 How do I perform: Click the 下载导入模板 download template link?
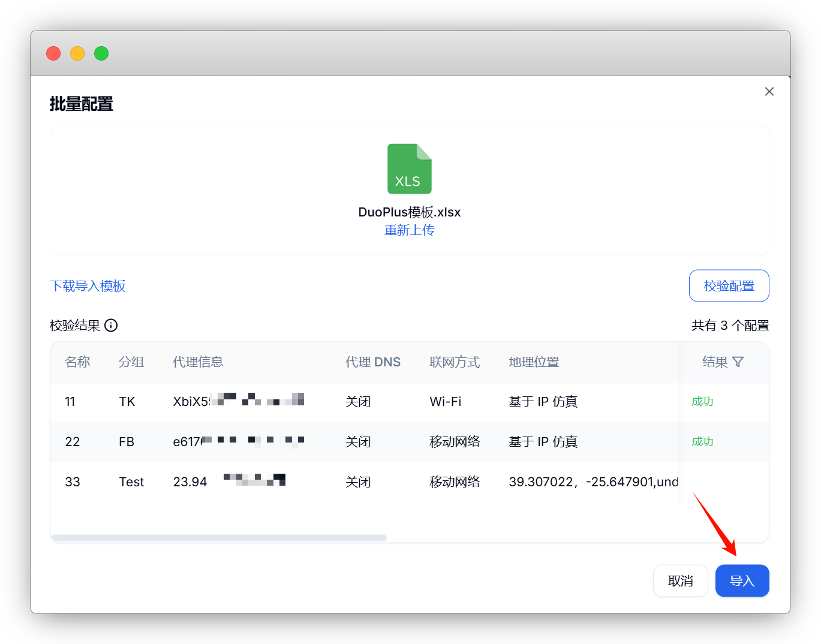[x=88, y=286]
